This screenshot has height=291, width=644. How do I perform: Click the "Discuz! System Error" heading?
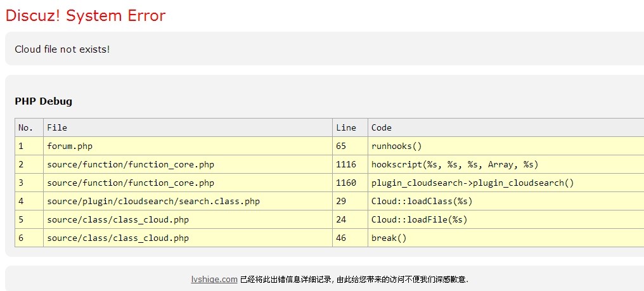(x=86, y=16)
